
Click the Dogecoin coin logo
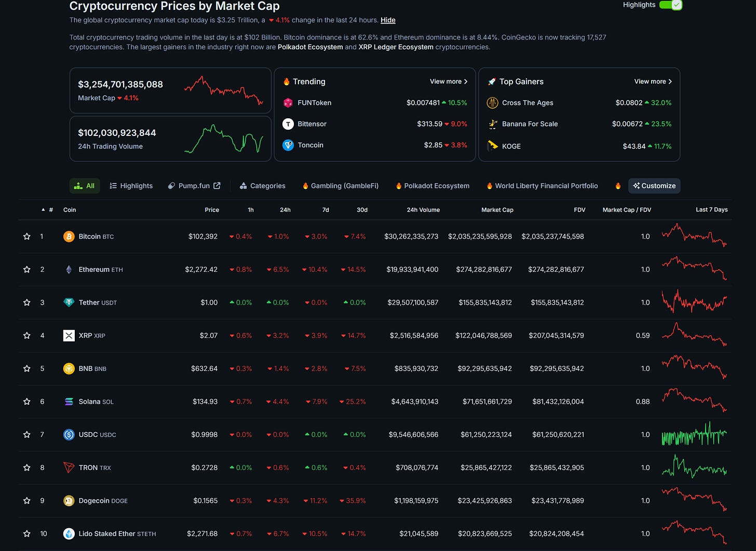coord(69,501)
